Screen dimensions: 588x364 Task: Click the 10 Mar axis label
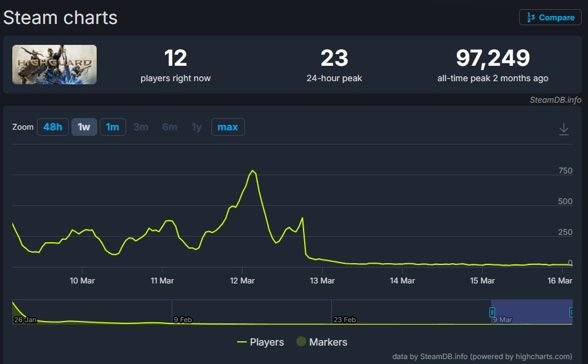(82, 280)
